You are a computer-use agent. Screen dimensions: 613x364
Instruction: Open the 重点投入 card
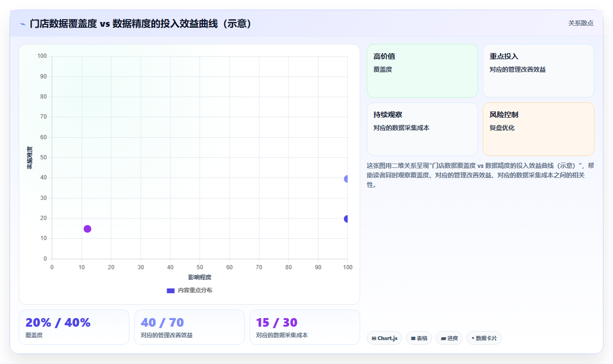pyautogui.click(x=538, y=71)
